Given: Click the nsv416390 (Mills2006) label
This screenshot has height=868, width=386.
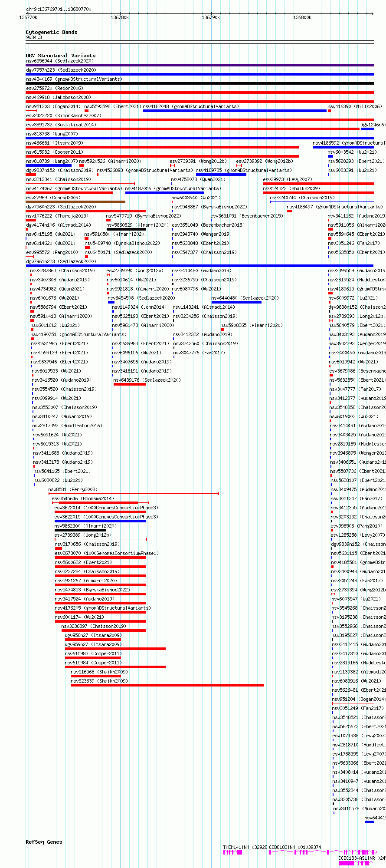Looking at the screenshot, I should coord(355,106).
